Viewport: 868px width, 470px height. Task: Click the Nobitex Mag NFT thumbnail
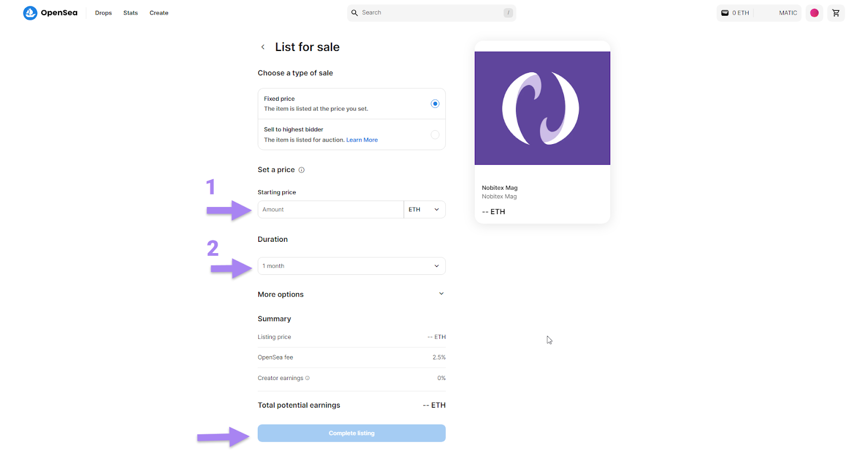click(542, 108)
